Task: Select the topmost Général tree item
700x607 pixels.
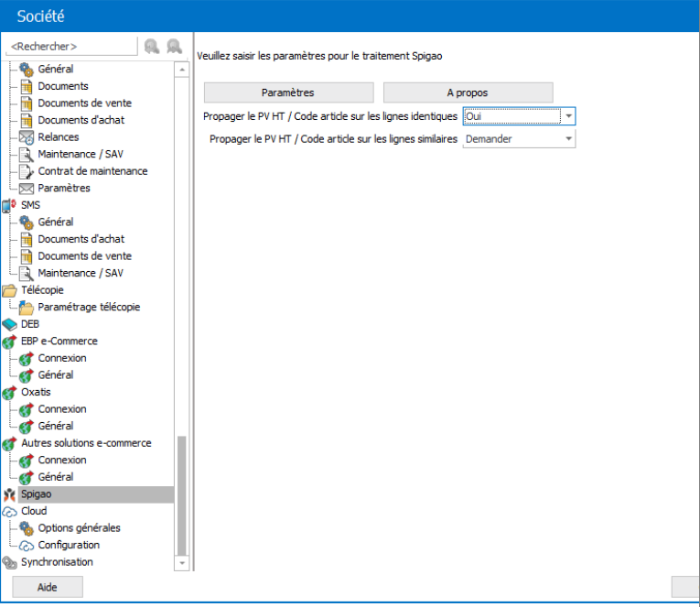Action: tap(55, 69)
